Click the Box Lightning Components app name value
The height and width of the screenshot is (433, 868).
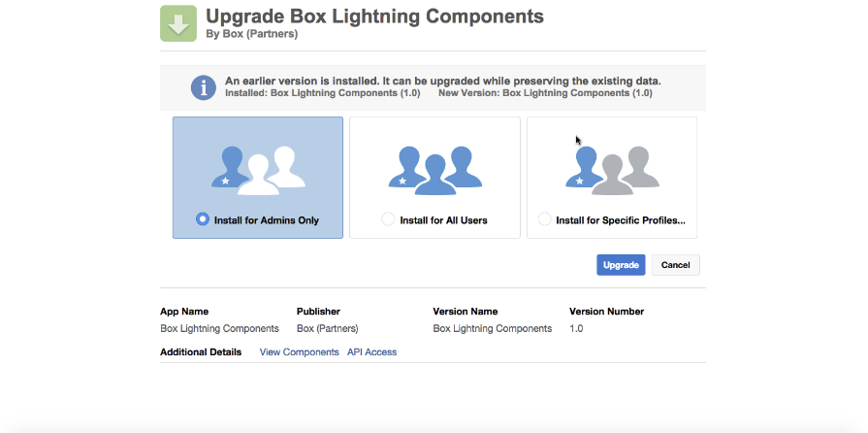[220, 329]
